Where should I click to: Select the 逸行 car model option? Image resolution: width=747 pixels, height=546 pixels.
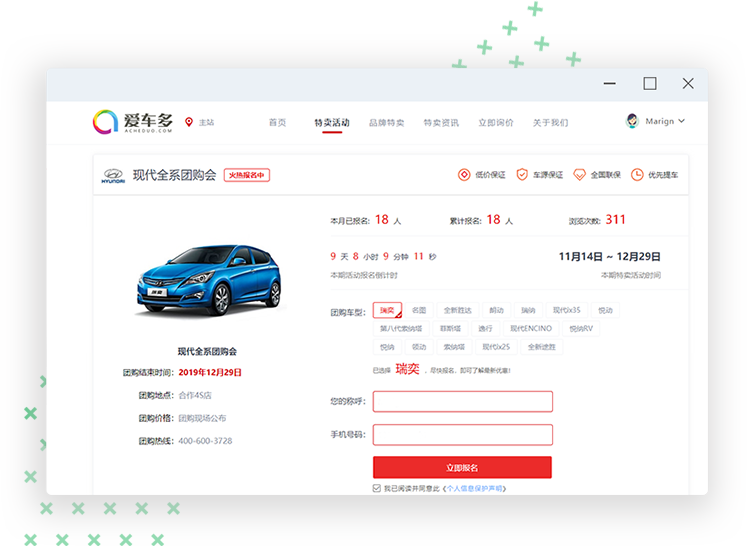coord(485,328)
